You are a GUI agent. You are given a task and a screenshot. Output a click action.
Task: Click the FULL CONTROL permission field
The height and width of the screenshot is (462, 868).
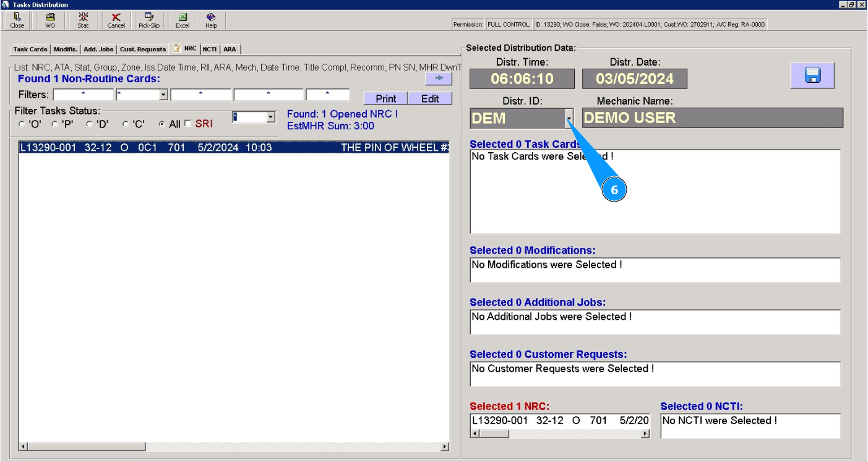tap(508, 25)
